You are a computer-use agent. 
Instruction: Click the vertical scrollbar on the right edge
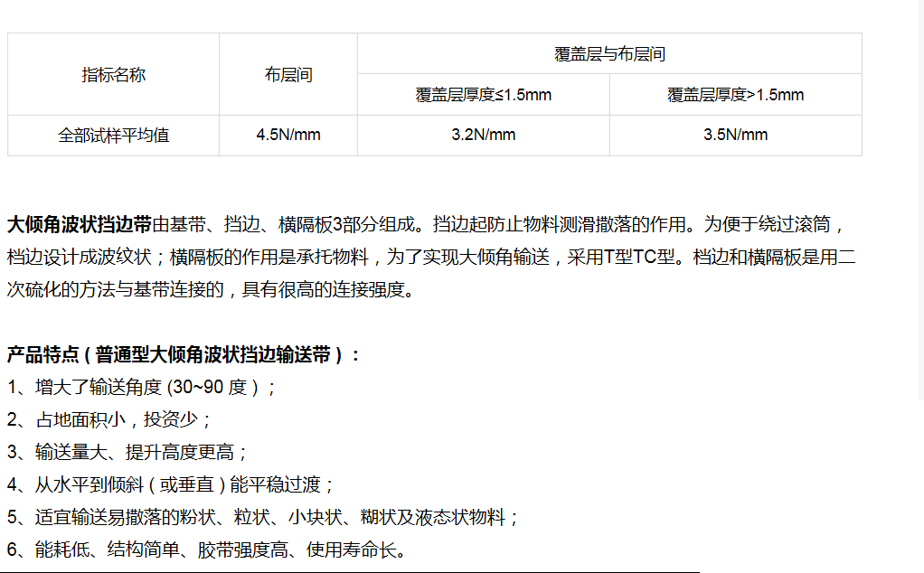pos(919,199)
